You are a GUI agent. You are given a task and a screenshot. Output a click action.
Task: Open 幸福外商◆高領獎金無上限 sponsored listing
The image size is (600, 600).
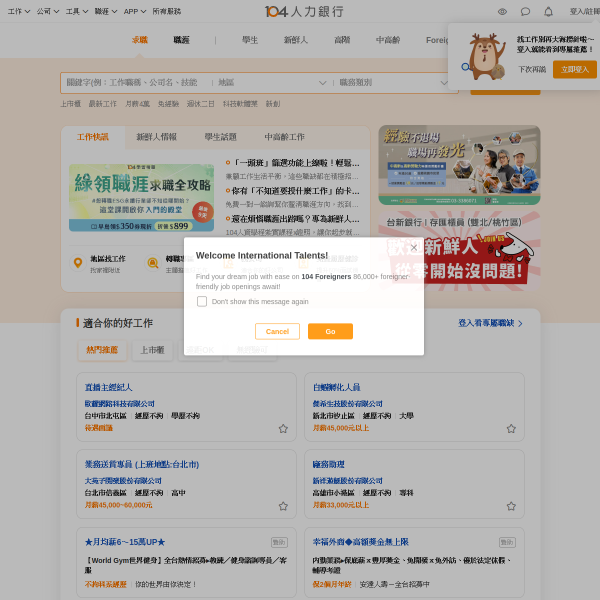tap(360, 542)
